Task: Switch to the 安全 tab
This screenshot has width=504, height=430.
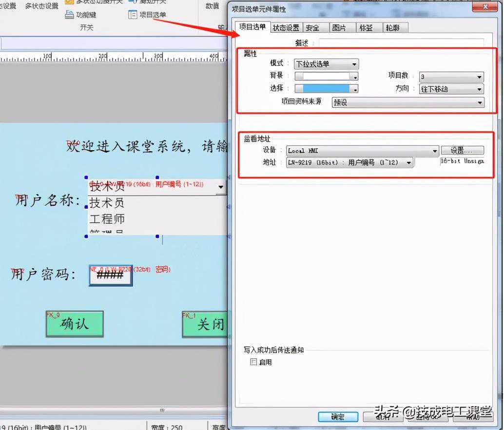Action: point(313,28)
